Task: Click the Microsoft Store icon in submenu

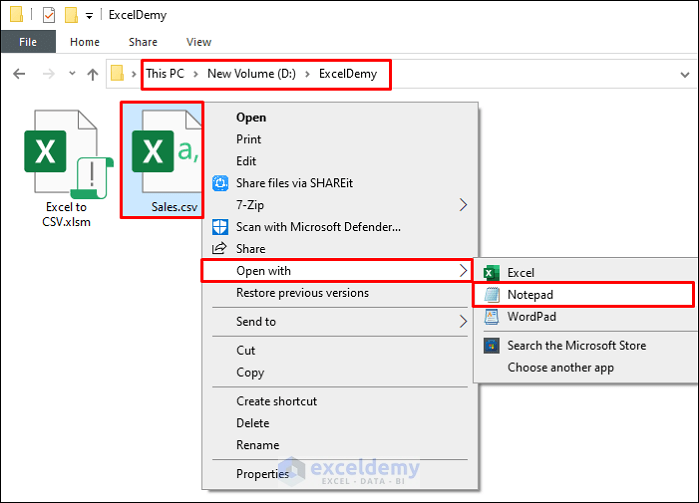Action: tap(492, 346)
